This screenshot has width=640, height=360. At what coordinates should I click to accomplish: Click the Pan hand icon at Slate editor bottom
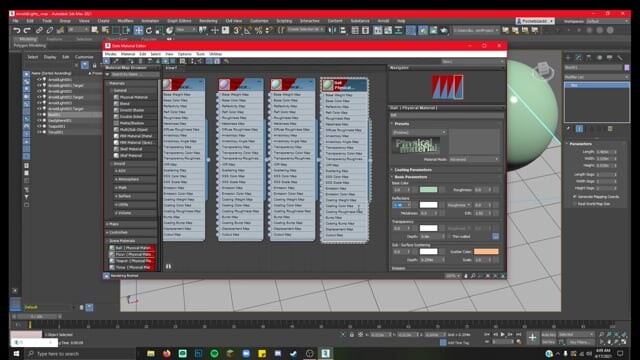[466, 276]
